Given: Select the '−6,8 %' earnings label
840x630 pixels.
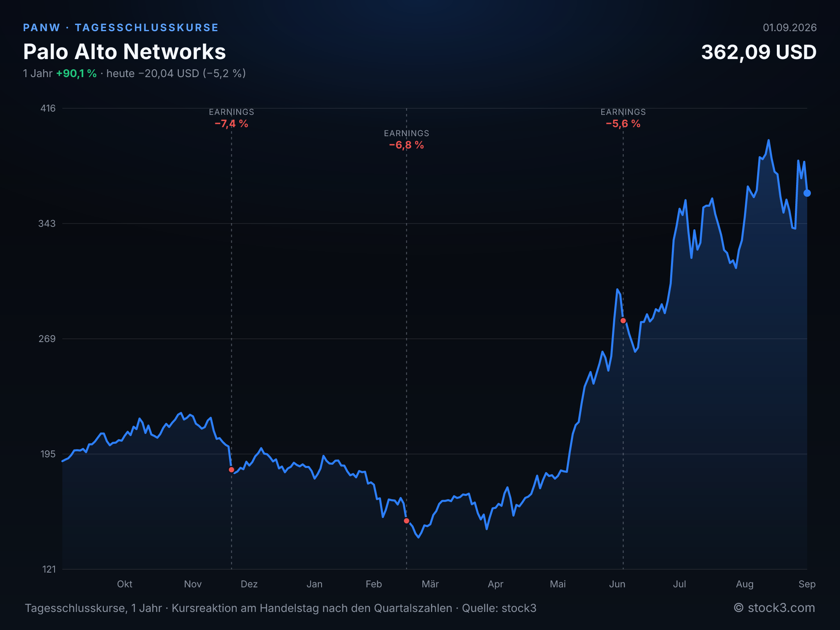Looking at the screenshot, I should coord(406,145).
